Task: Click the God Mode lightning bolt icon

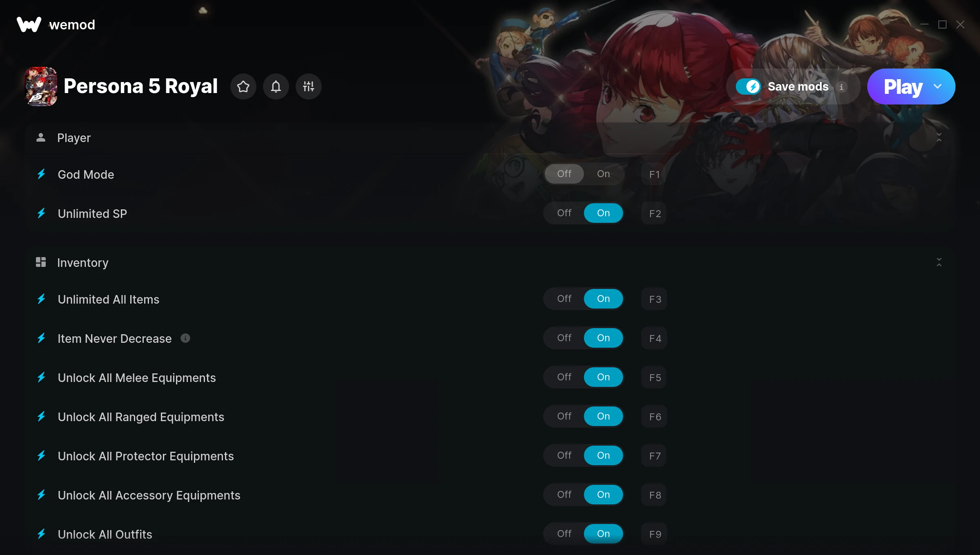Action: 41,174
